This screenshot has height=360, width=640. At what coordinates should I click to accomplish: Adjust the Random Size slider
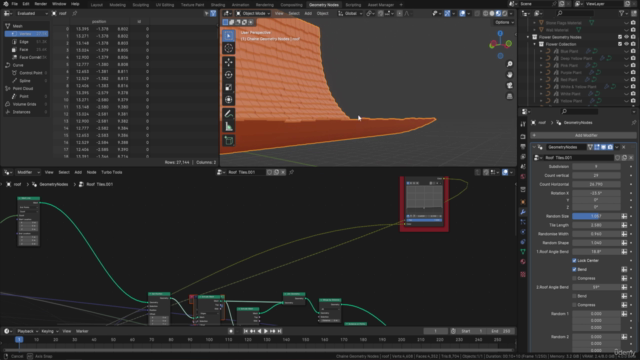[x=596, y=216]
